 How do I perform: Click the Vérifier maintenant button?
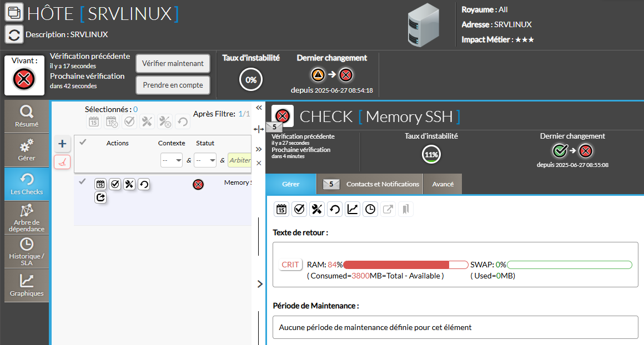point(173,63)
